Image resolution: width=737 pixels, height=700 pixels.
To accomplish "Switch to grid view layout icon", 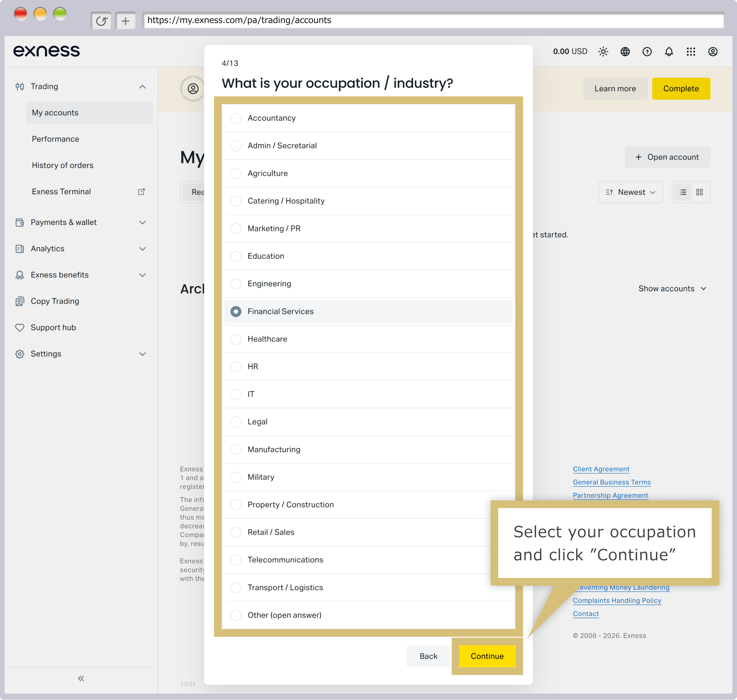I will click(699, 192).
